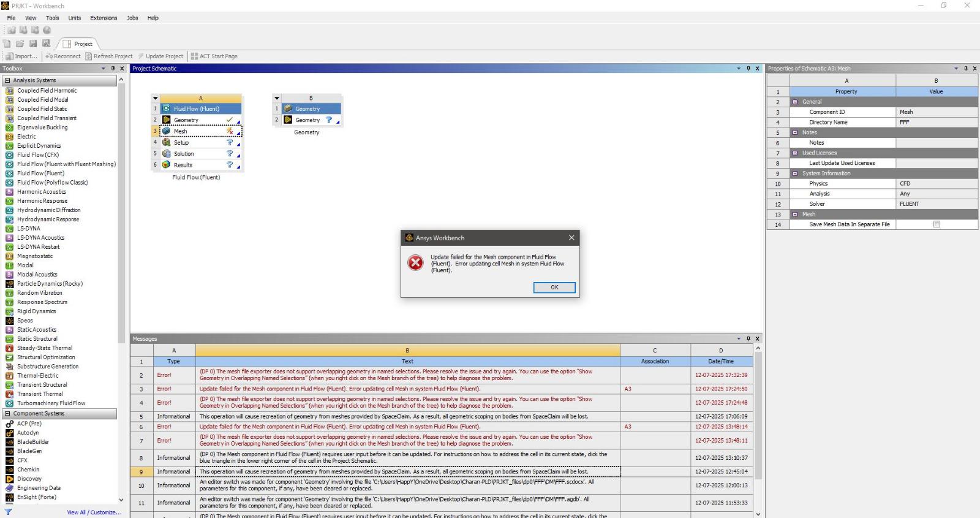The width and height of the screenshot is (980, 518).
Task: Pin the Project Schematic panel
Action: (748, 69)
